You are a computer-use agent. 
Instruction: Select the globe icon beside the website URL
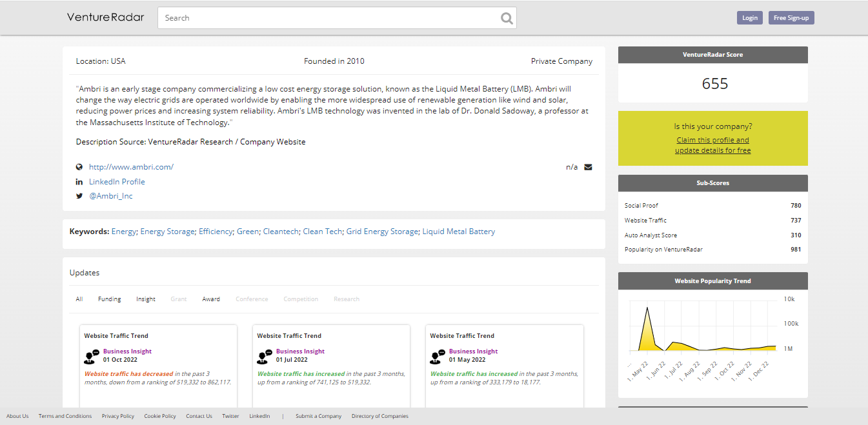point(79,166)
